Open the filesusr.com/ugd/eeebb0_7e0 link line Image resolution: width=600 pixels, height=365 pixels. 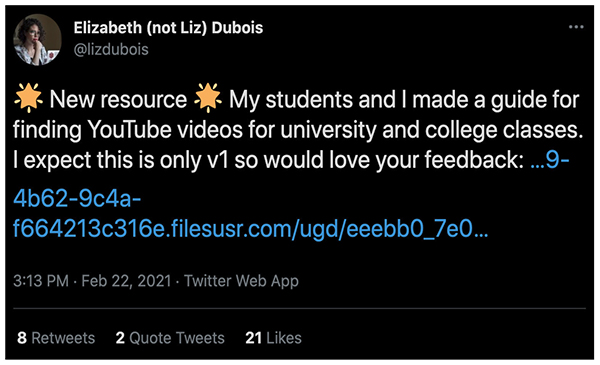coord(251,229)
